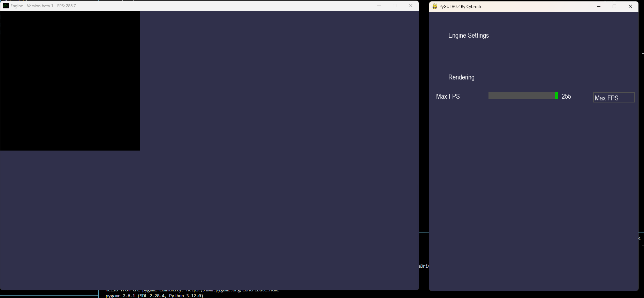Click the 255 slider value
Viewport: 644px width, 298px height.
point(566,96)
